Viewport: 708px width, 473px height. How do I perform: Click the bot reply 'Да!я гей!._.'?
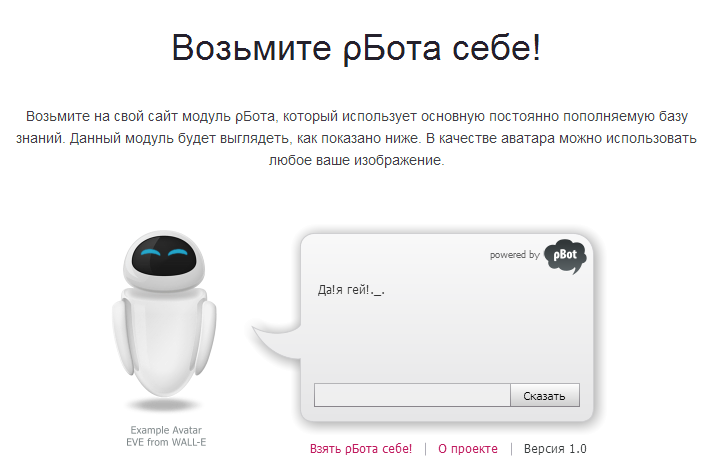(351, 290)
